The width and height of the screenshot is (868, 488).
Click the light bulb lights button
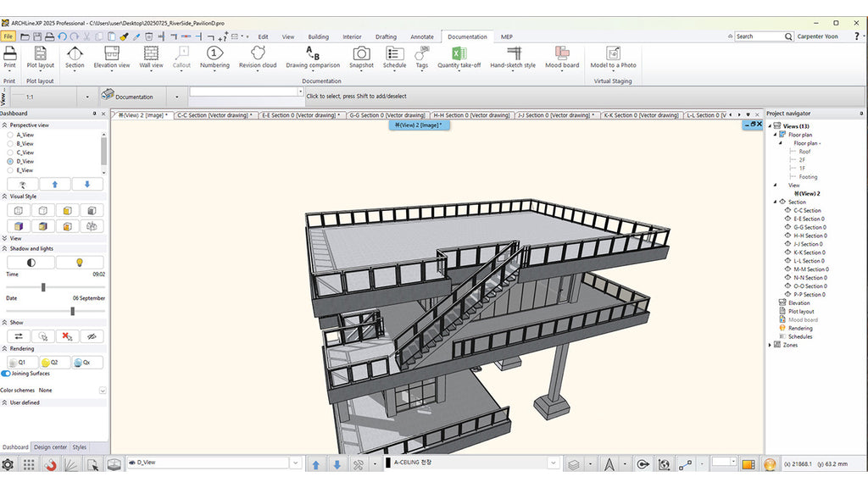pyautogui.click(x=80, y=263)
